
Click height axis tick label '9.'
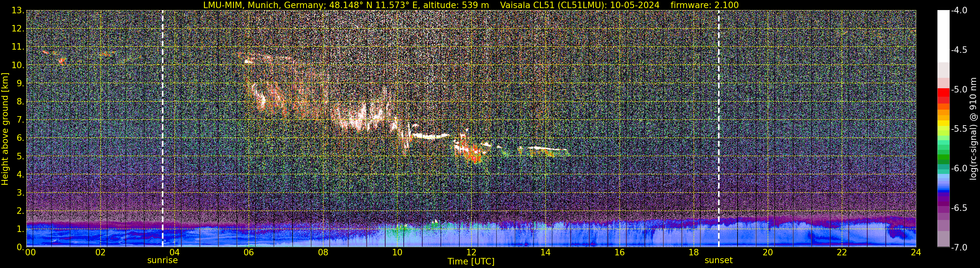pyautogui.click(x=20, y=83)
